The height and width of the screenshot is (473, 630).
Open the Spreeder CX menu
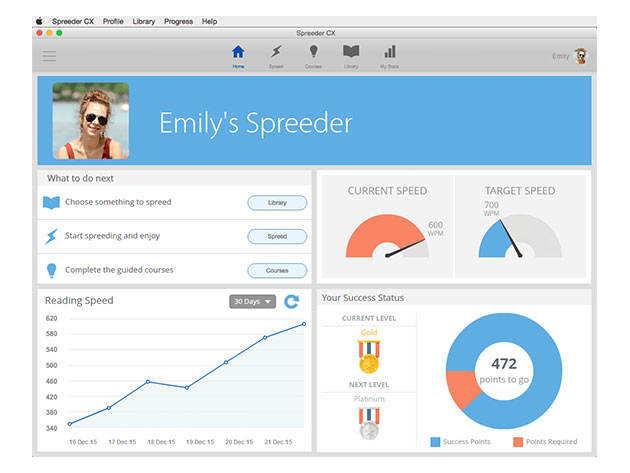pyautogui.click(x=73, y=21)
